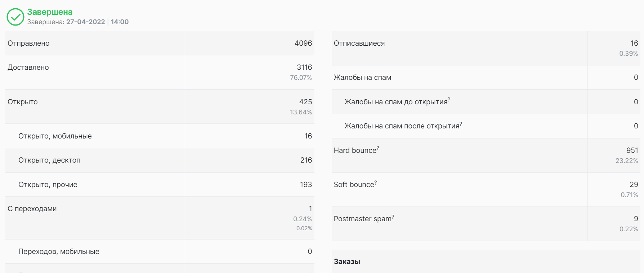Click the Отписавшиеся count 16
The width and height of the screenshot is (644, 273).
click(x=634, y=43)
